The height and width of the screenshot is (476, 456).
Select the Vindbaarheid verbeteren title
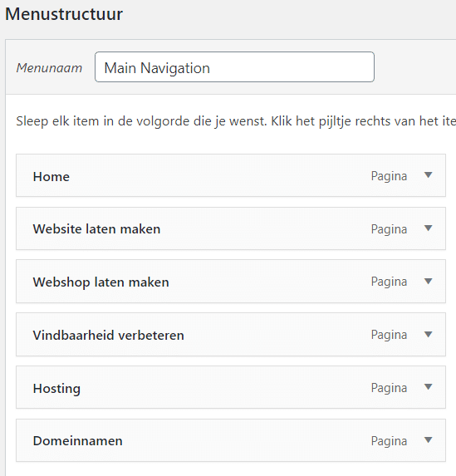108,336
